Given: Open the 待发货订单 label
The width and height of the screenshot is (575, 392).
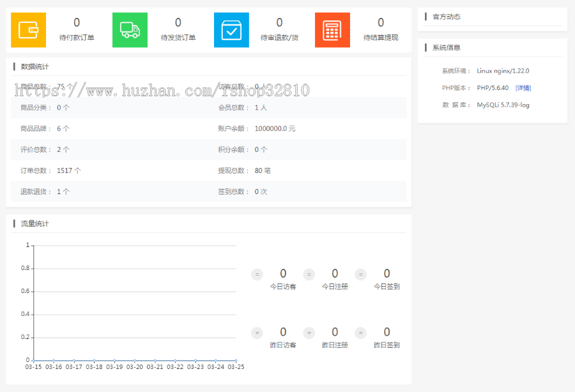Looking at the screenshot, I should pos(178,38).
